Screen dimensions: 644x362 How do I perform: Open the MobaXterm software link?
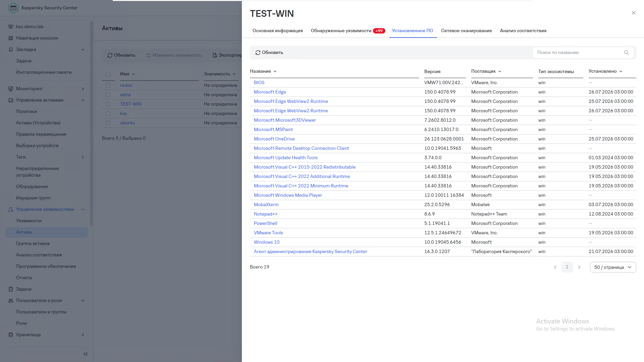pyautogui.click(x=266, y=204)
